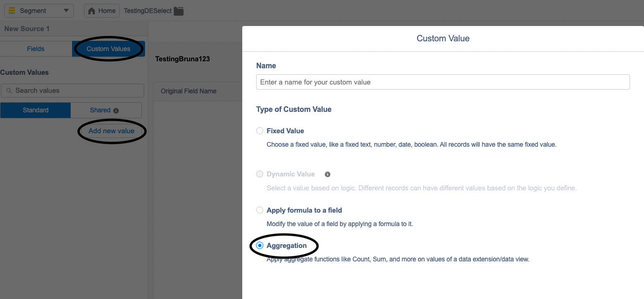
Task: Click Add new value link
Action: point(111,131)
